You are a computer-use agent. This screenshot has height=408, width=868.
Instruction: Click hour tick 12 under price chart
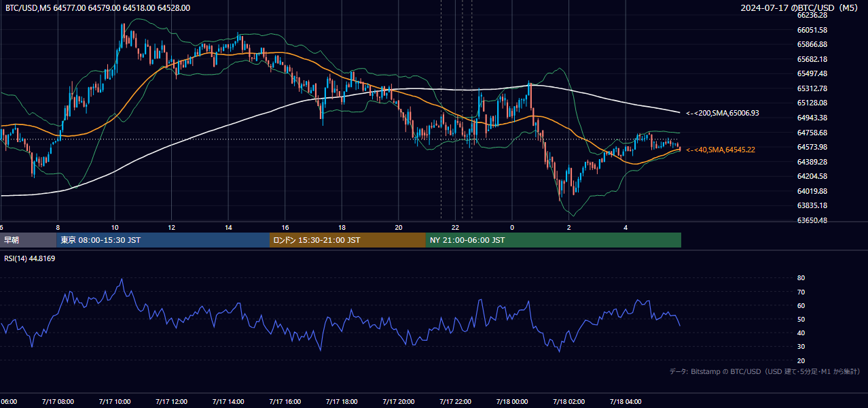[x=172, y=227]
